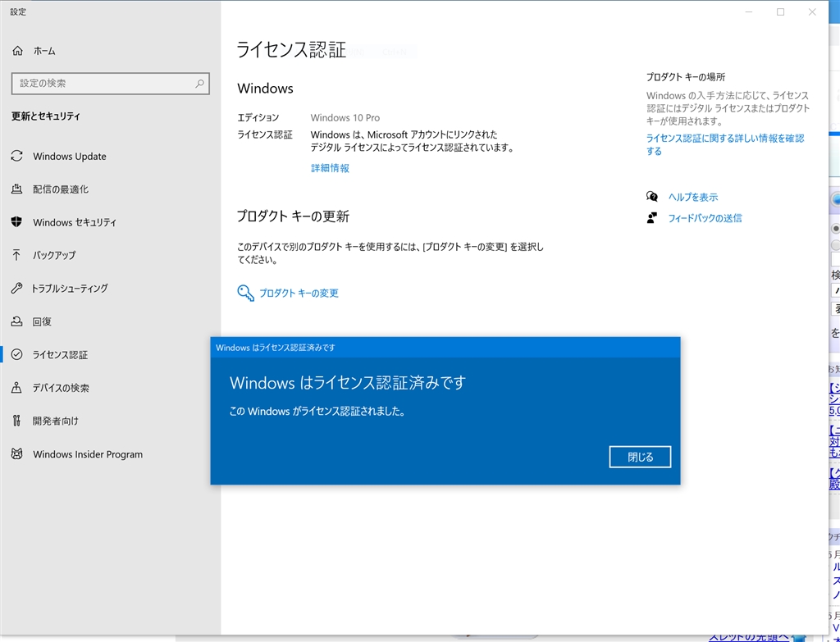Click プロダクト キーの変更 link

pos(299,293)
